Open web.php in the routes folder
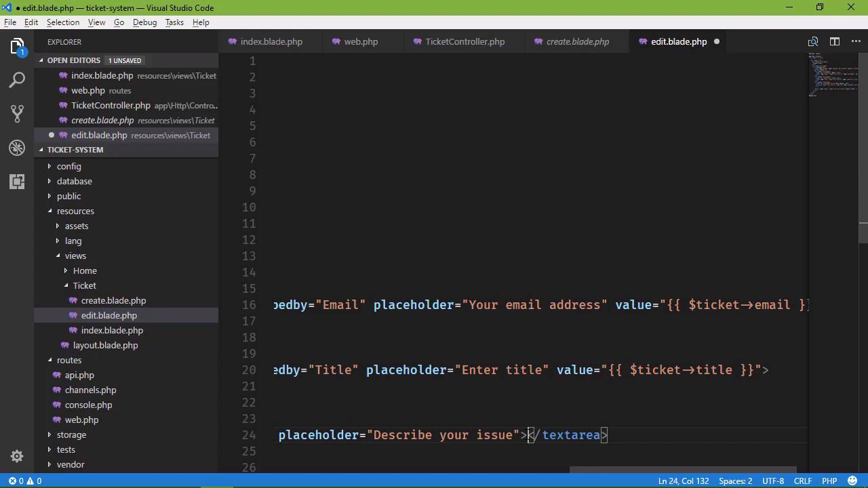 pos(81,420)
